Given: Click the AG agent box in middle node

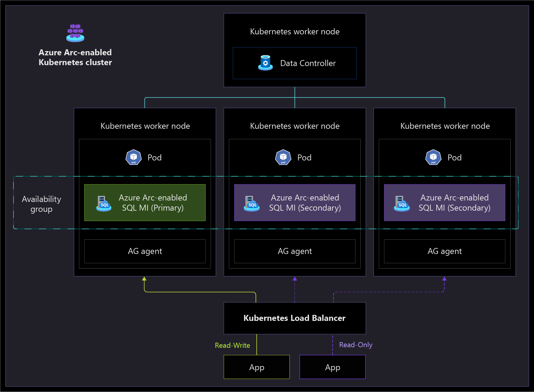Looking at the screenshot, I should point(295,251).
